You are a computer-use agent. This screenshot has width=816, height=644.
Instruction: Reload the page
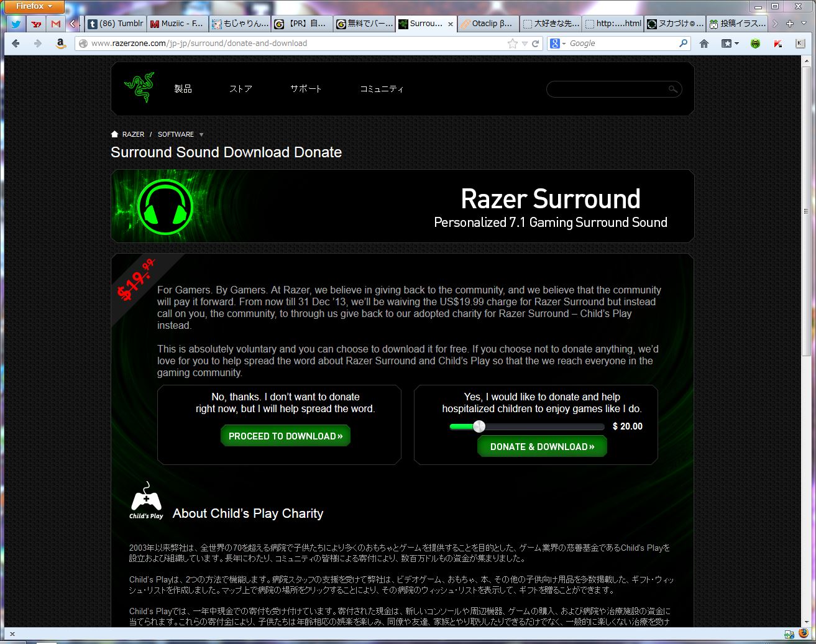pyautogui.click(x=535, y=44)
